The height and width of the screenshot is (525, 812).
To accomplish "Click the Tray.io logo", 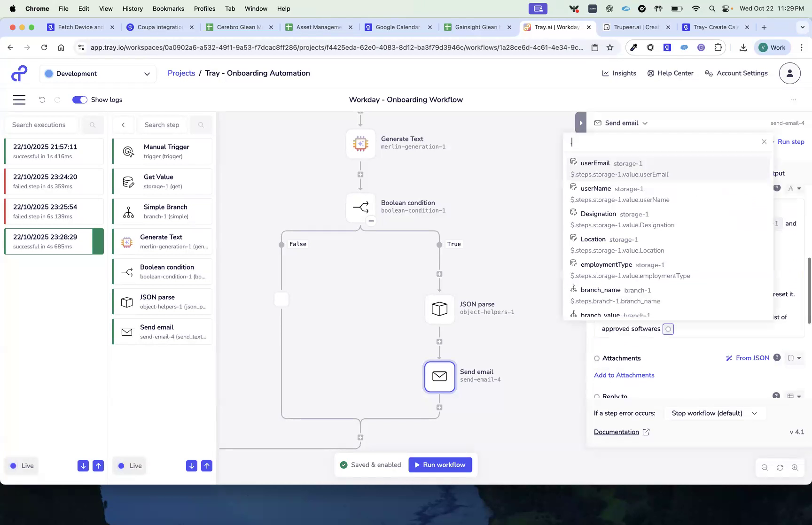I will [18, 73].
